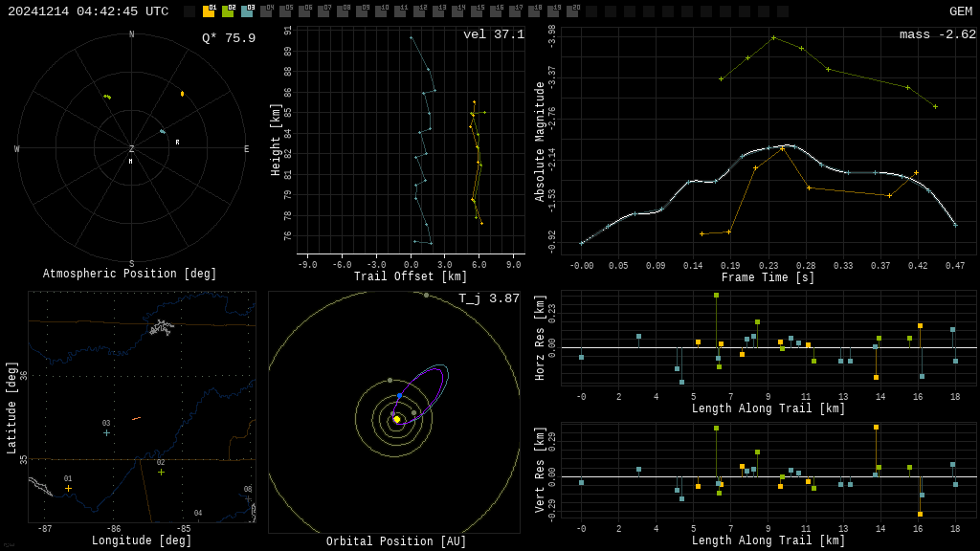Click the teal station 03 indicator
This screenshot has width=980, height=551.
click(247, 11)
